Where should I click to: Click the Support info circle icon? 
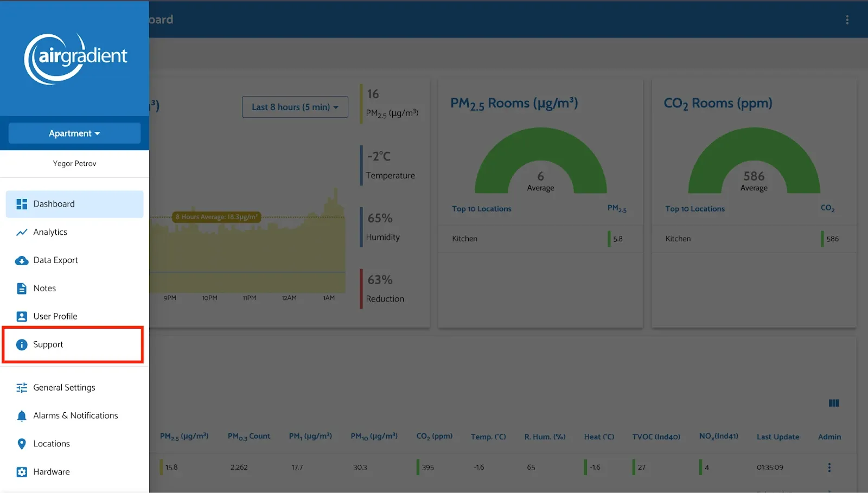click(x=22, y=345)
